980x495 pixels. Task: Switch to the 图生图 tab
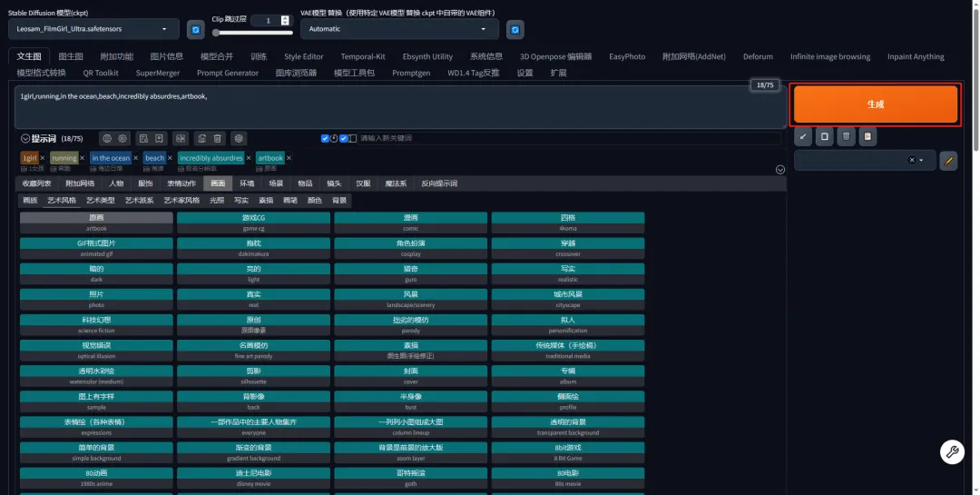[x=71, y=56]
